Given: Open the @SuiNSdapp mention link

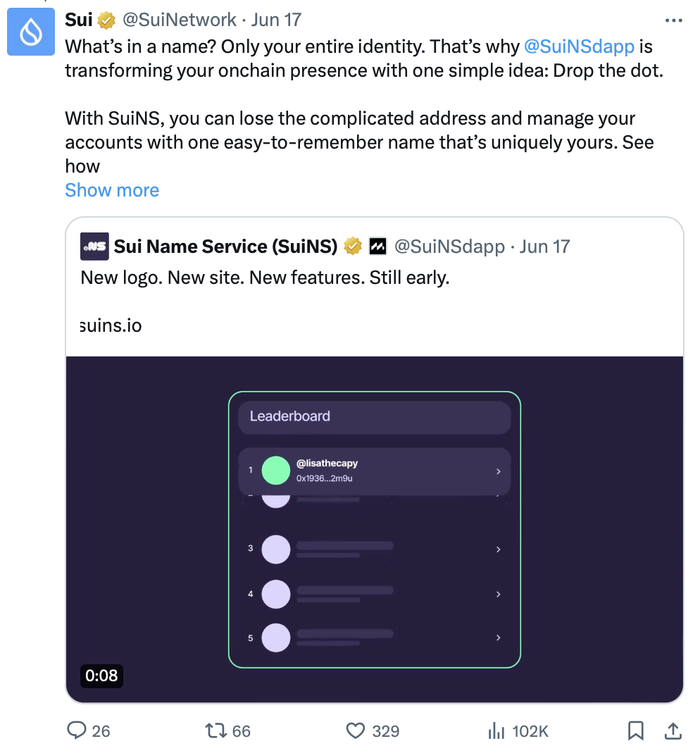Looking at the screenshot, I should point(579,46).
